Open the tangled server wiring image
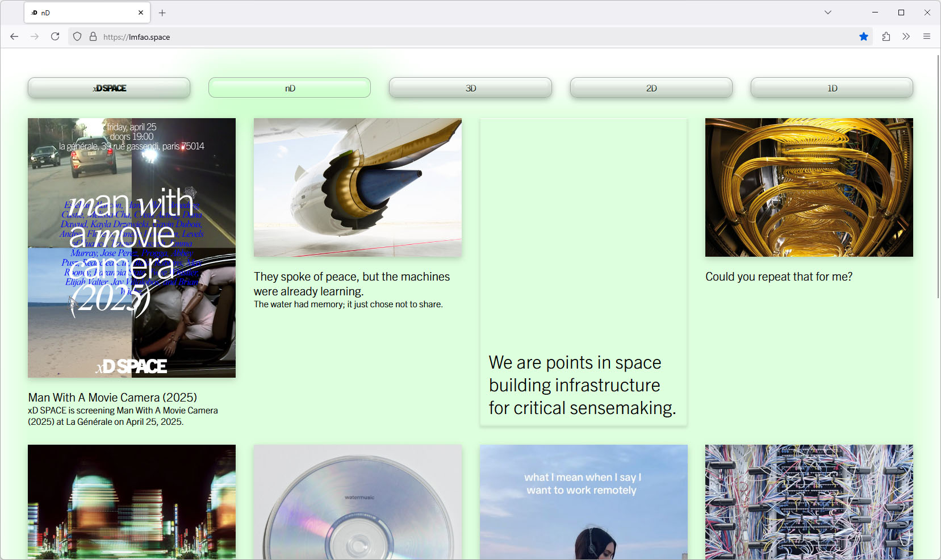 (809, 502)
